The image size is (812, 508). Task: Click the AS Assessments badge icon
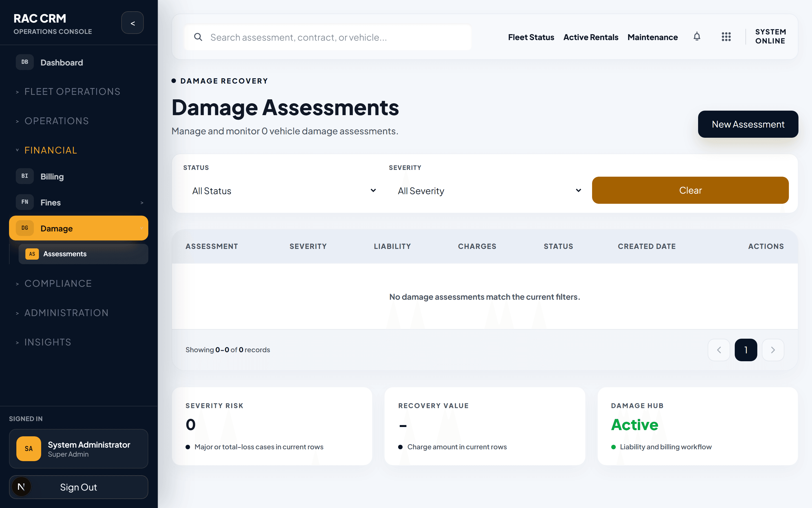tap(32, 254)
